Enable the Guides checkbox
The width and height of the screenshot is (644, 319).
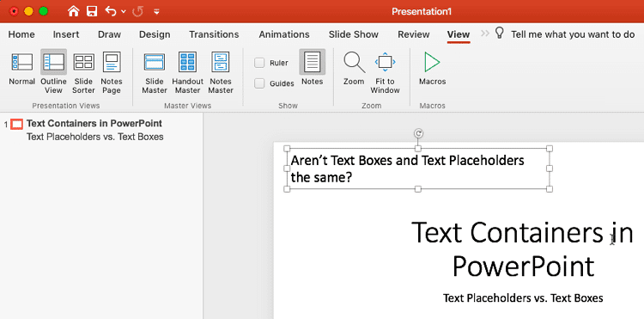259,83
